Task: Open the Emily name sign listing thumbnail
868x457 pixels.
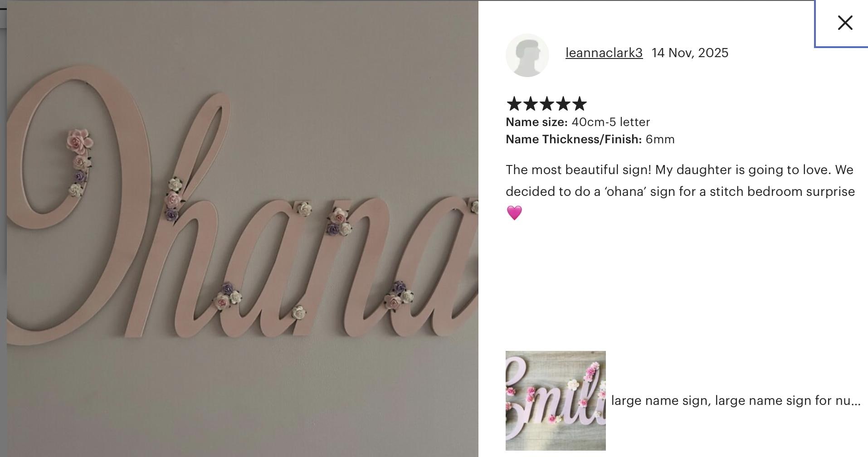Action: click(556, 401)
